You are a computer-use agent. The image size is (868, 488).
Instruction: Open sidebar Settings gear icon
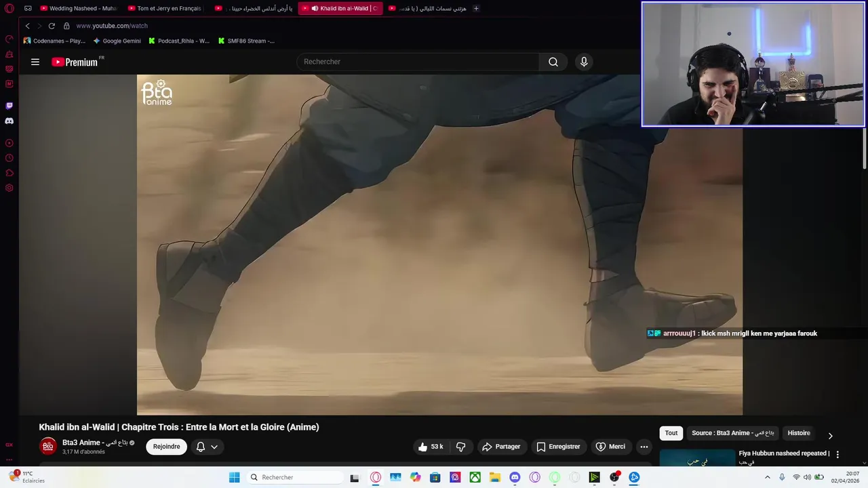9,188
